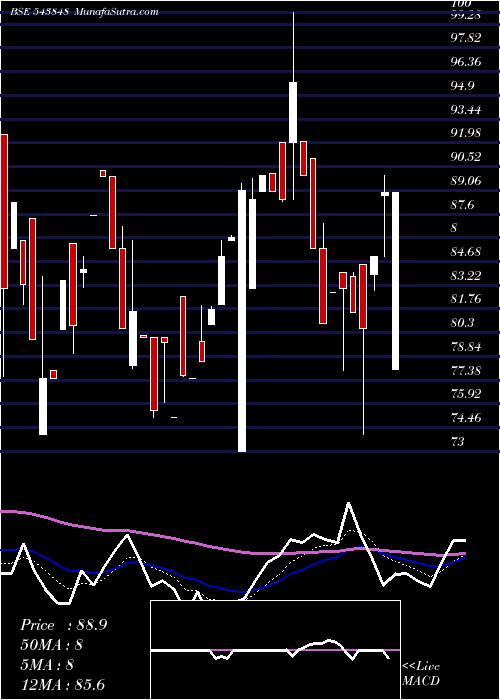The image size is (500, 700).
Task: Click the 96.36 price axis label
Action: click(x=466, y=62)
